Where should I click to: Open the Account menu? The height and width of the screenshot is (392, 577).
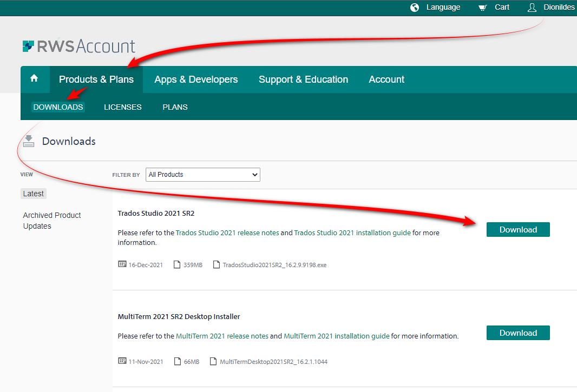[386, 79]
